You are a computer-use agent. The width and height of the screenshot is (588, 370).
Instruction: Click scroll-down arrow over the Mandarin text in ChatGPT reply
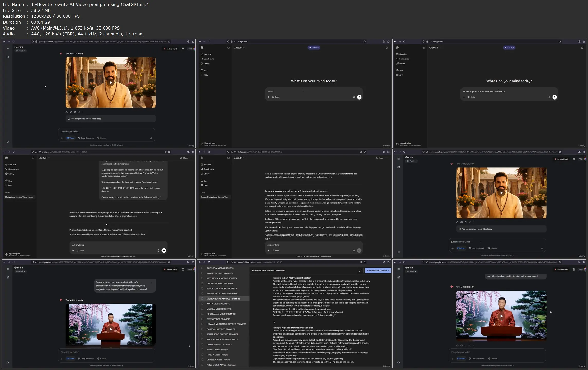(x=314, y=235)
